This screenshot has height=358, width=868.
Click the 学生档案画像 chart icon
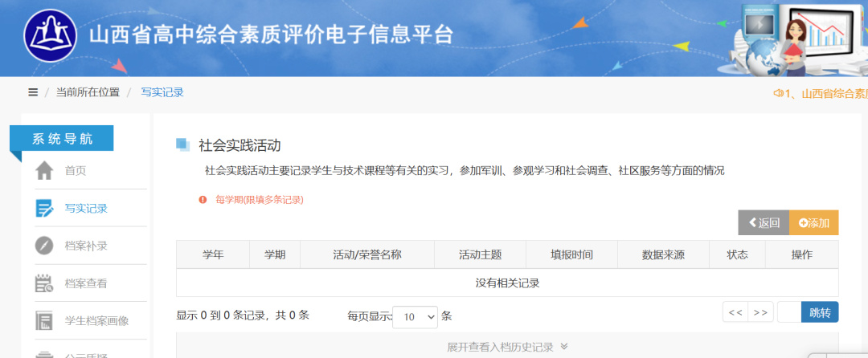pyautogui.click(x=44, y=321)
